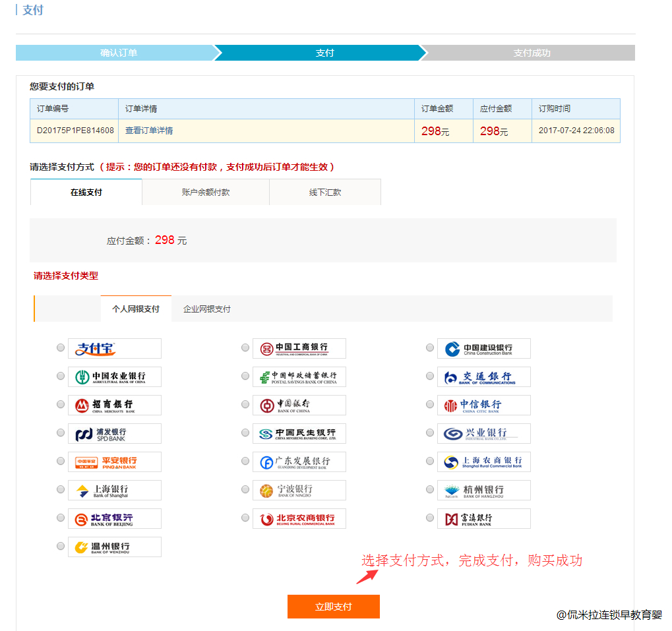
Task: Click the 298元 value under 订单金额
Action: pyautogui.click(x=435, y=131)
